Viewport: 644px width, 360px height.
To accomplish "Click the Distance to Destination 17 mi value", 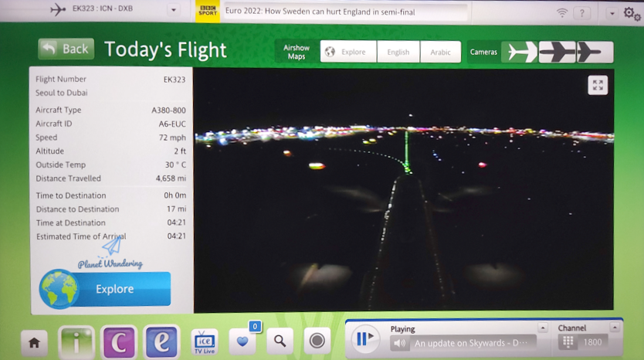I will tap(176, 209).
